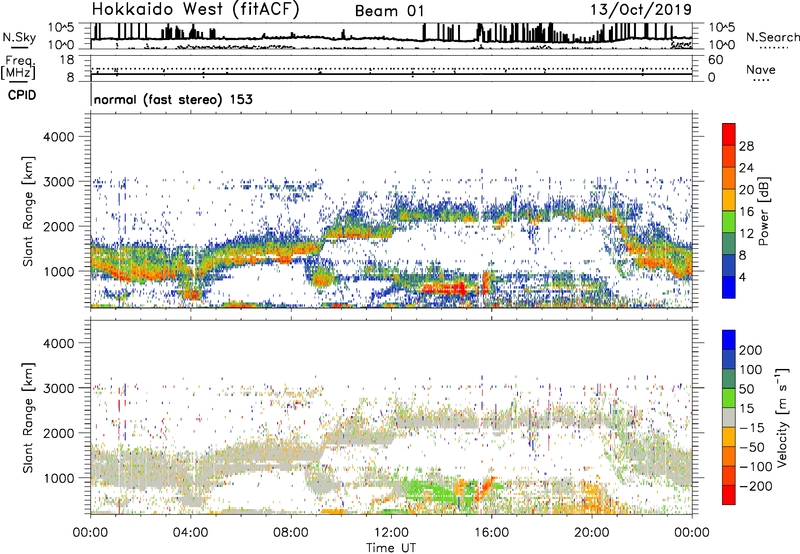Pick the light green segment of Power colorbar

pos(729,221)
